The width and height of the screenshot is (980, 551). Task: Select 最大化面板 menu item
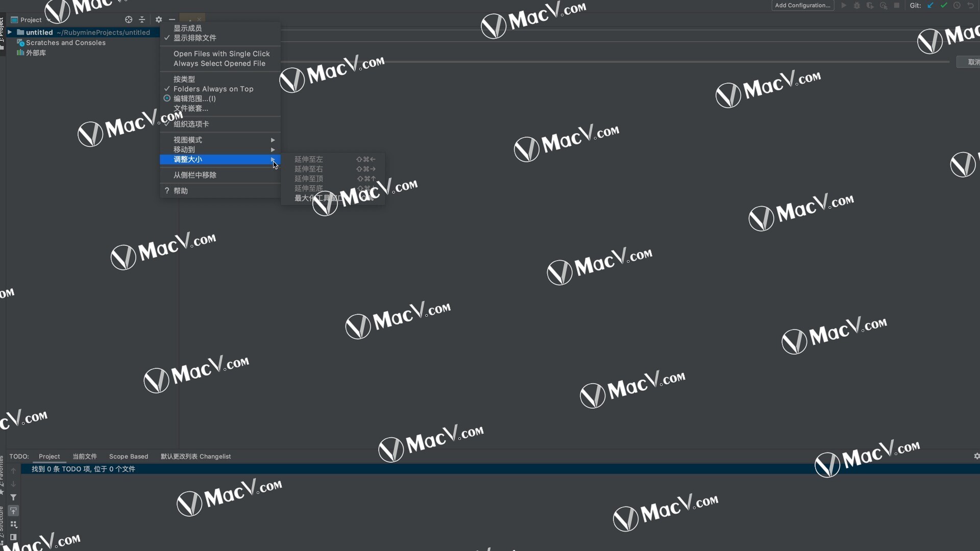pyautogui.click(x=316, y=198)
